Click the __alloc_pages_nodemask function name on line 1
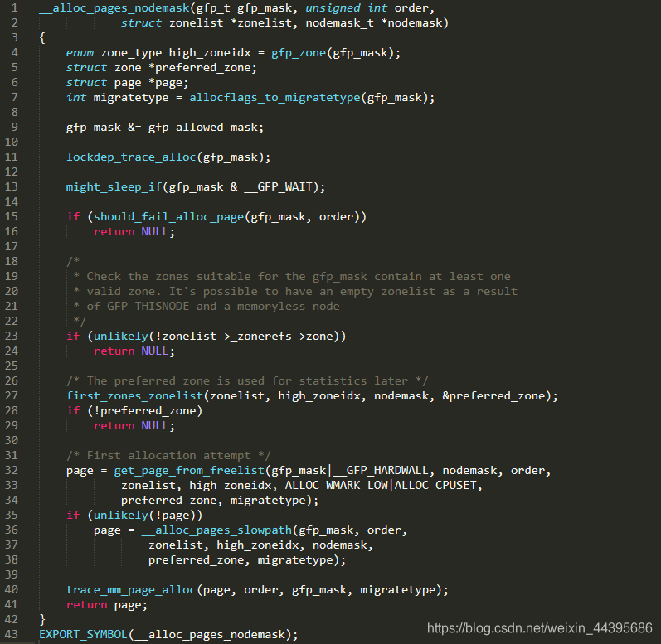 pos(114,8)
